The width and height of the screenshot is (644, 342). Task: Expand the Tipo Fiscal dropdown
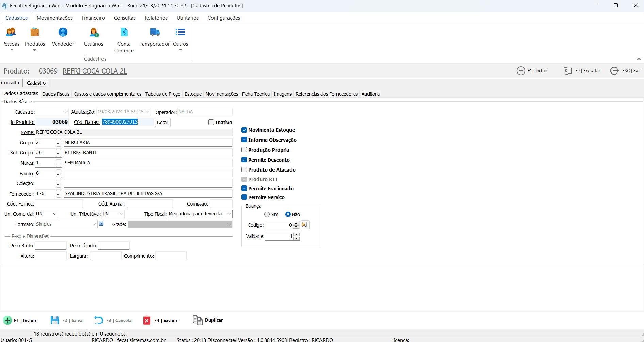click(229, 214)
